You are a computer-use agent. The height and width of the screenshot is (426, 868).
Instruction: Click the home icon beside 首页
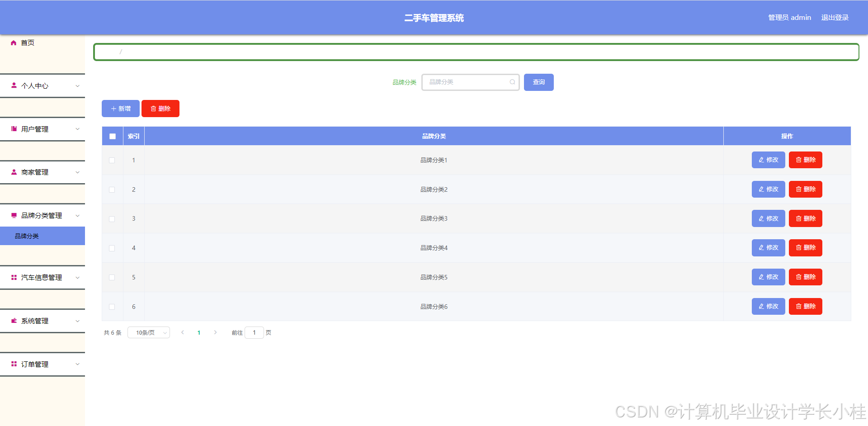click(13, 43)
